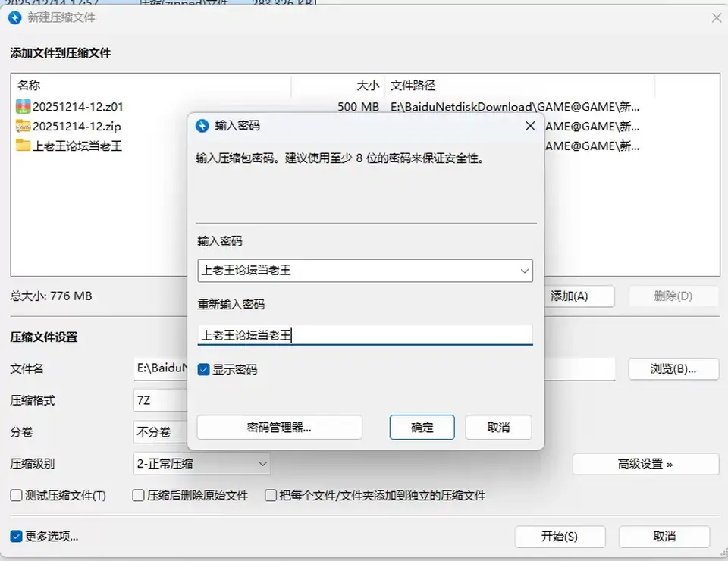Click the 添加(A) button

click(579, 296)
